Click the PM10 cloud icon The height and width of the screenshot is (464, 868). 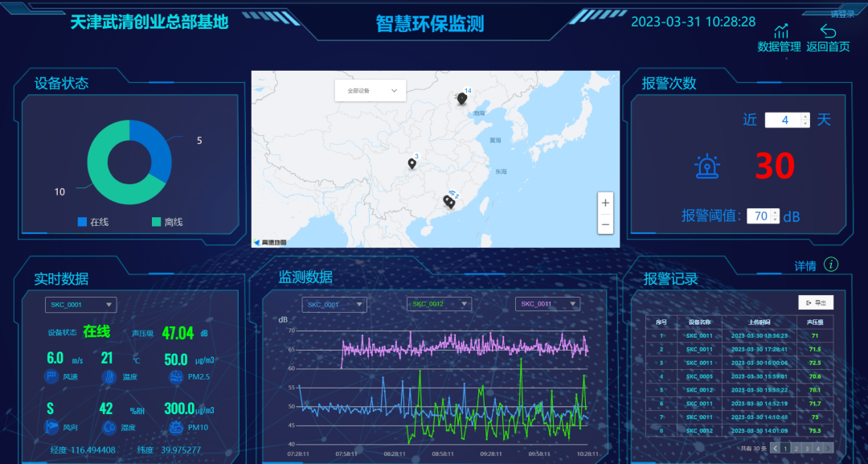click(176, 427)
